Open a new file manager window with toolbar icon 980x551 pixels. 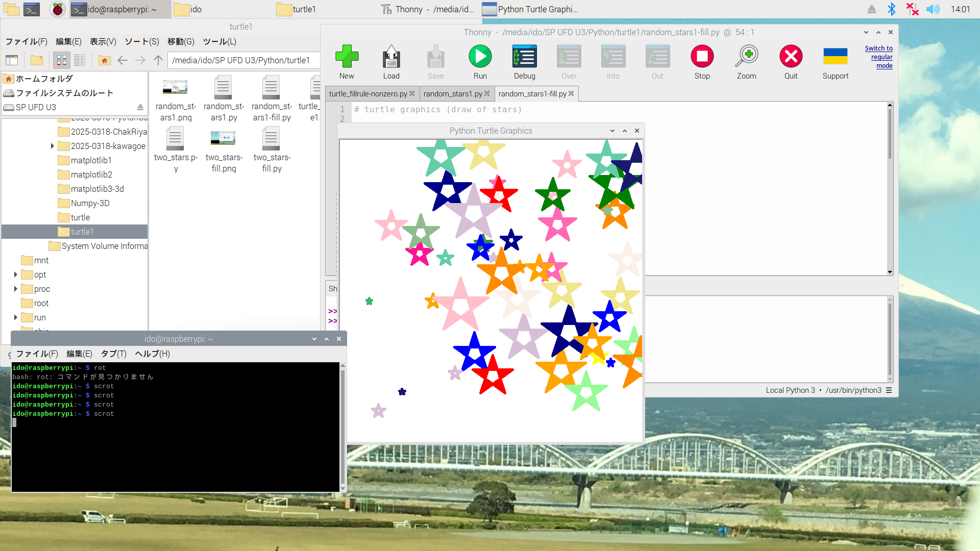tap(12, 60)
